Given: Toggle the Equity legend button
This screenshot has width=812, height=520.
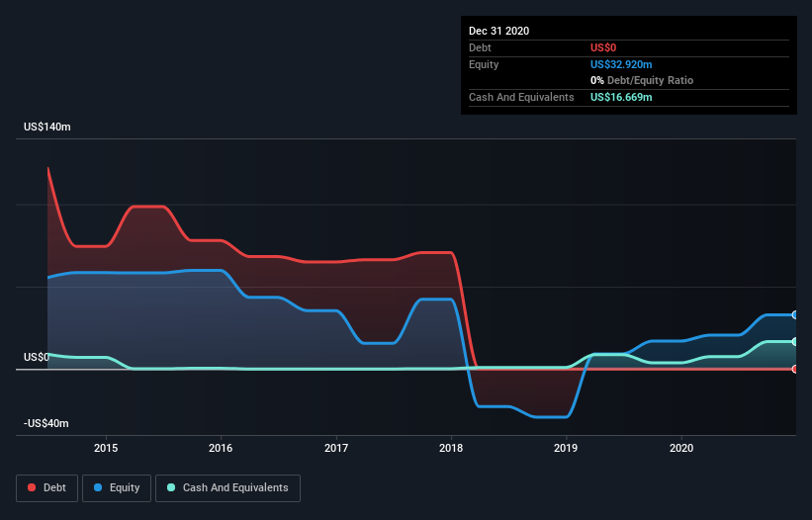Looking at the screenshot, I should (117, 488).
